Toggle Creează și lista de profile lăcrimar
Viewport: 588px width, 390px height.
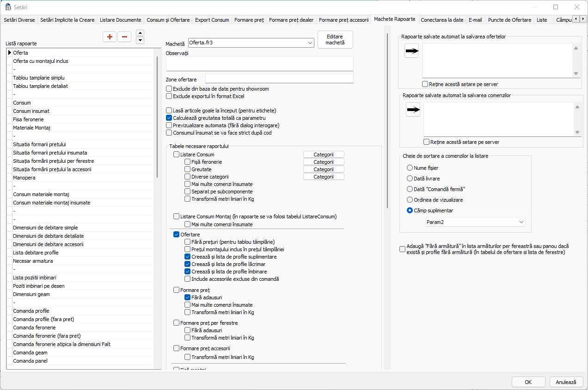click(x=187, y=264)
